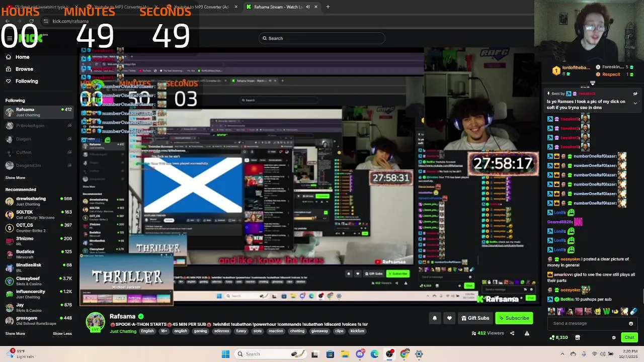This screenshot has width=644, height=362.
Task: Open Google Chrome from taskbar
Action: (x=404, y=354)
